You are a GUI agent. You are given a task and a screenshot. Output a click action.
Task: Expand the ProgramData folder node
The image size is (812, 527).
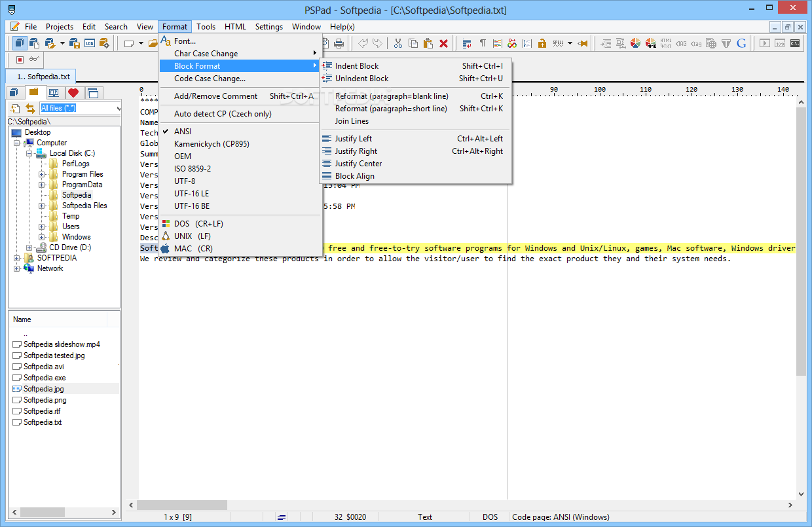coord(42,185)
